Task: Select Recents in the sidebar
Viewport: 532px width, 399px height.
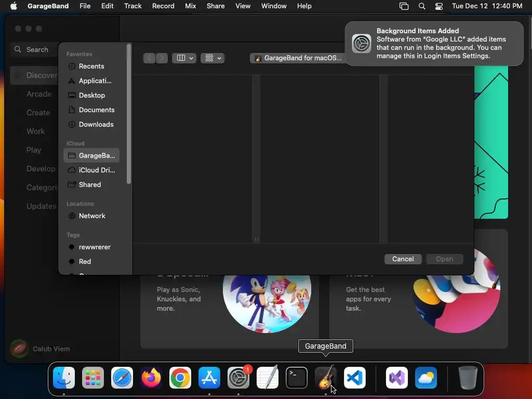Action: [91, 66]
